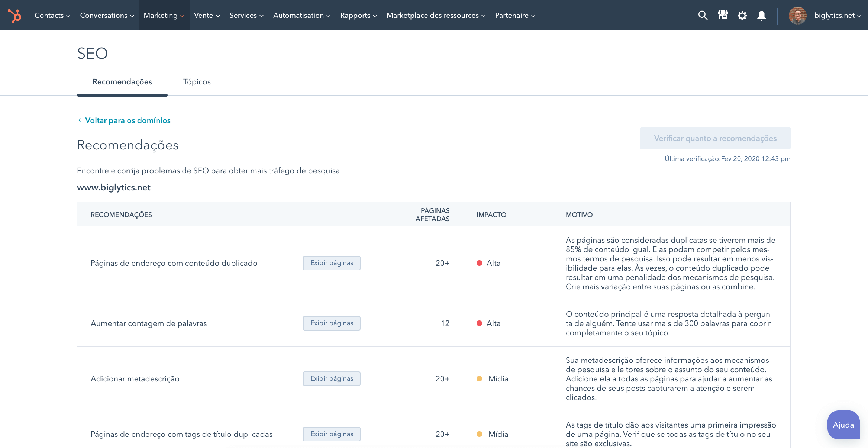This screenshot has width=868, height=448.
Task: Open the settings gear
Action: click(x=742, y=15)
